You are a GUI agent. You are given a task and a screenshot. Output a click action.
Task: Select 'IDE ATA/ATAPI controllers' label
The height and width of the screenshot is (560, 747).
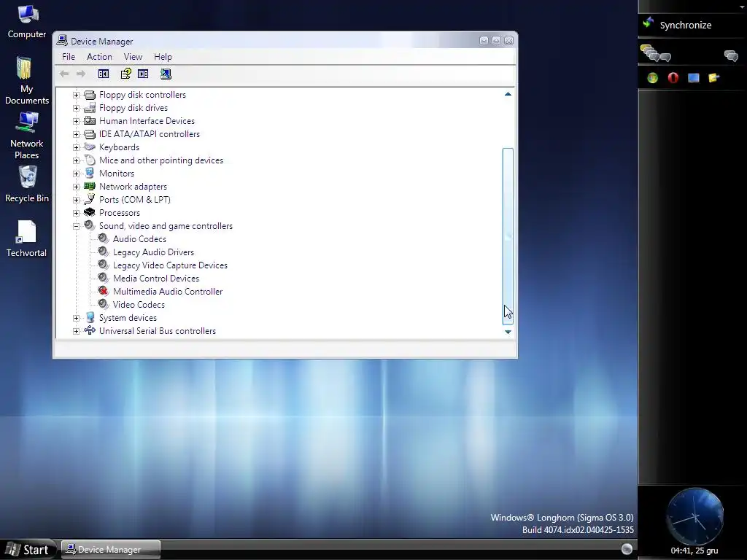(x=150, y=134)
